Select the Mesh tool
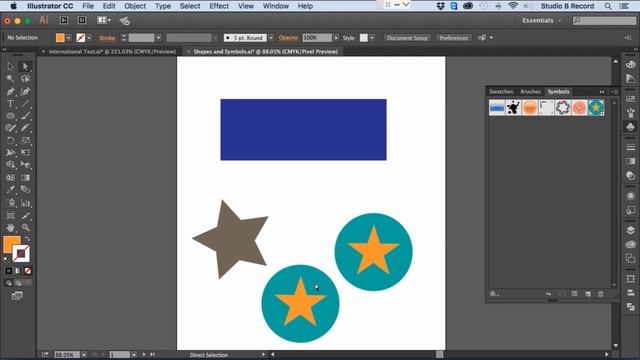 pos(10,178)
